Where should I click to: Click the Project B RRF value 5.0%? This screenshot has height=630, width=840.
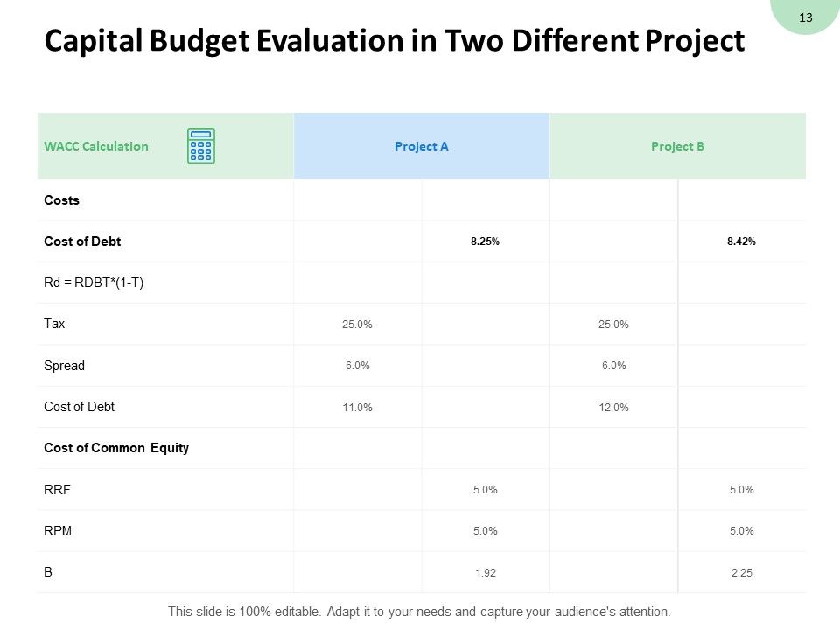click(741, 490)
